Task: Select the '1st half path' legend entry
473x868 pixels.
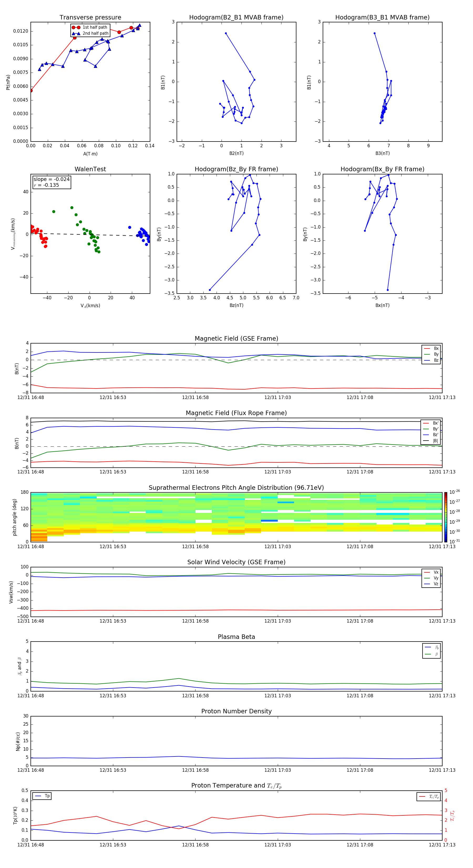Action: pos(90,27)
